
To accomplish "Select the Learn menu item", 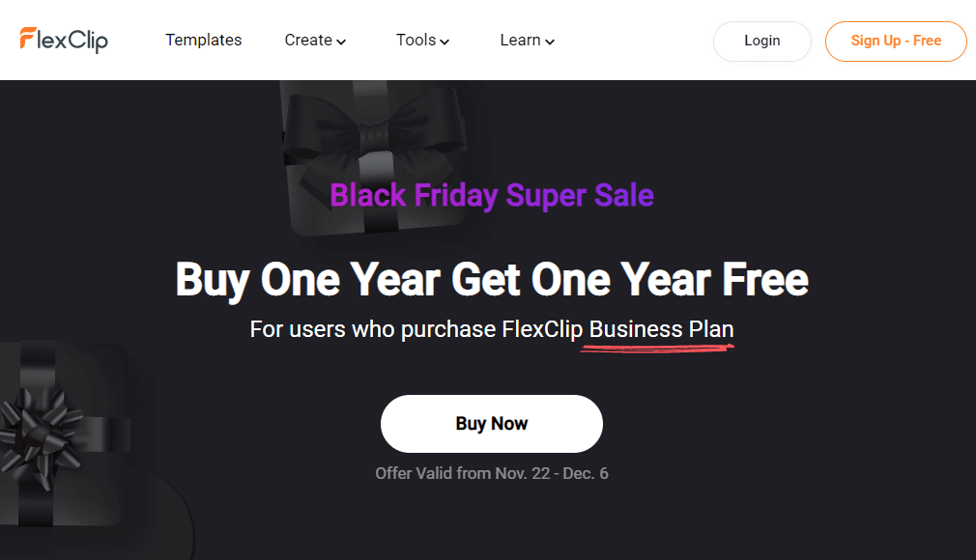I will [520, 40].
